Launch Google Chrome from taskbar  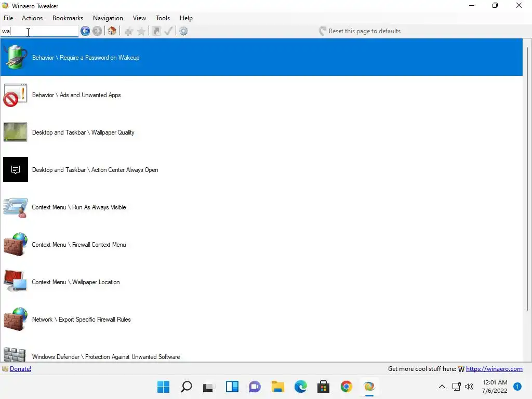(347, 387)
